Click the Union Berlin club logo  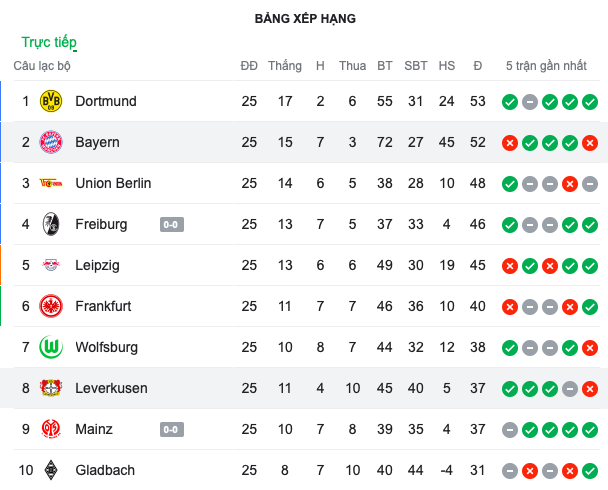click(x=50, y=183)
